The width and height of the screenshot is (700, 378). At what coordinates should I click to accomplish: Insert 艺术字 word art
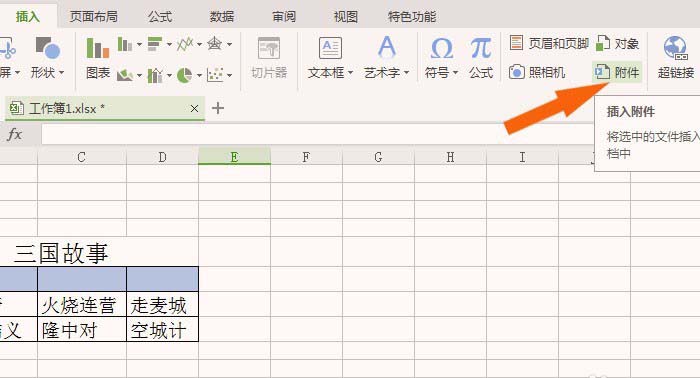[387, 58]
